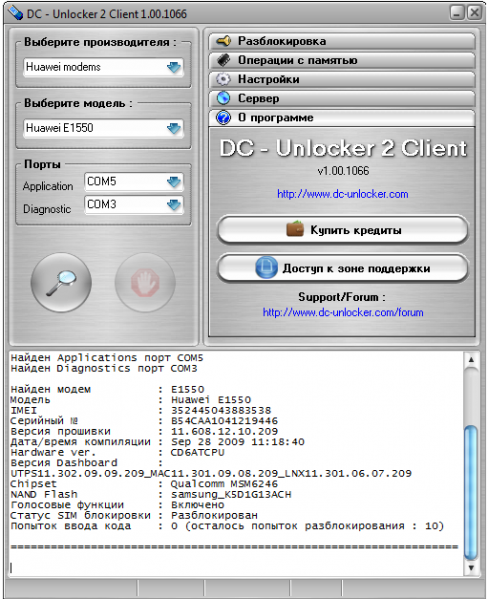Click the samsung_K5D1G13ACH NAND Flash text
The image size is (488, 599).
[231, 494]
